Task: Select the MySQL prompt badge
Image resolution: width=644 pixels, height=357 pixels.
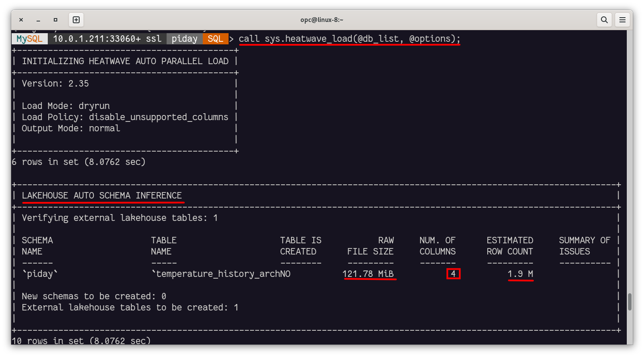Action: coord(29,38)
